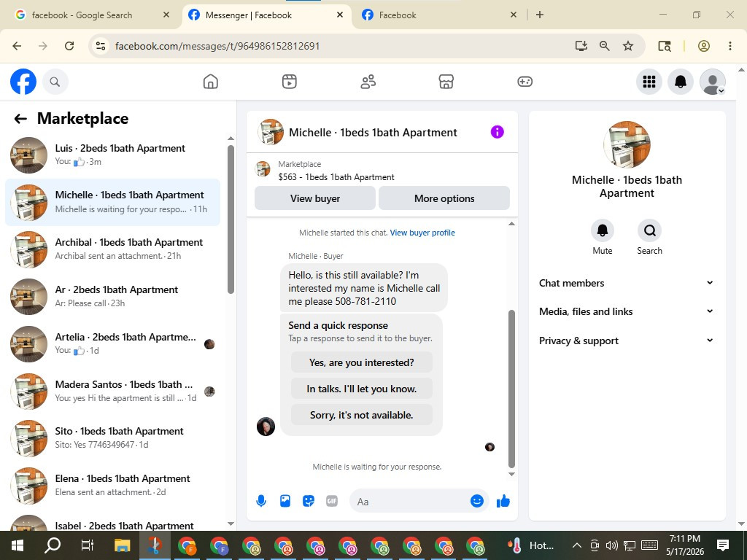Open File Explorer from taskbar
The width and height of the screenshot is (747, 560).
[122, 545]
